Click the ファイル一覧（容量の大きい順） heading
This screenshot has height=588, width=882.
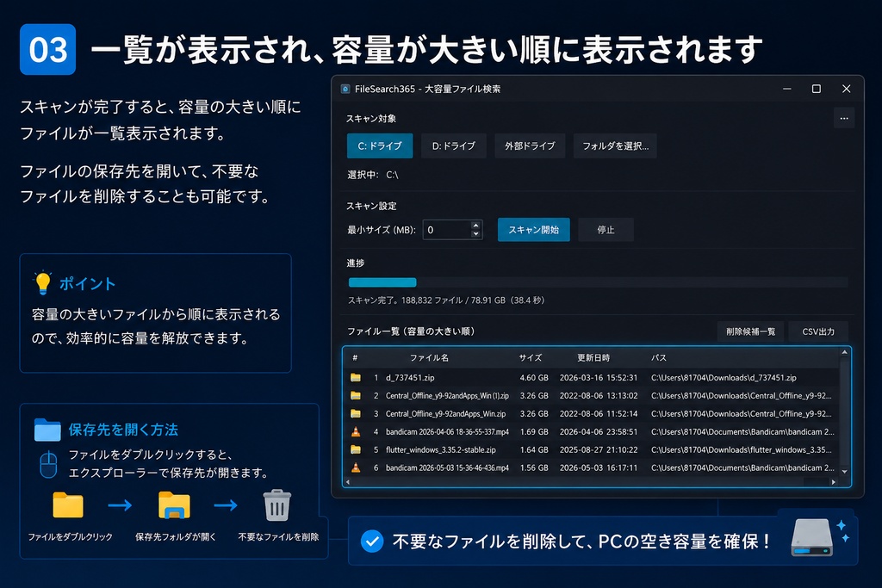coord(411,331)
